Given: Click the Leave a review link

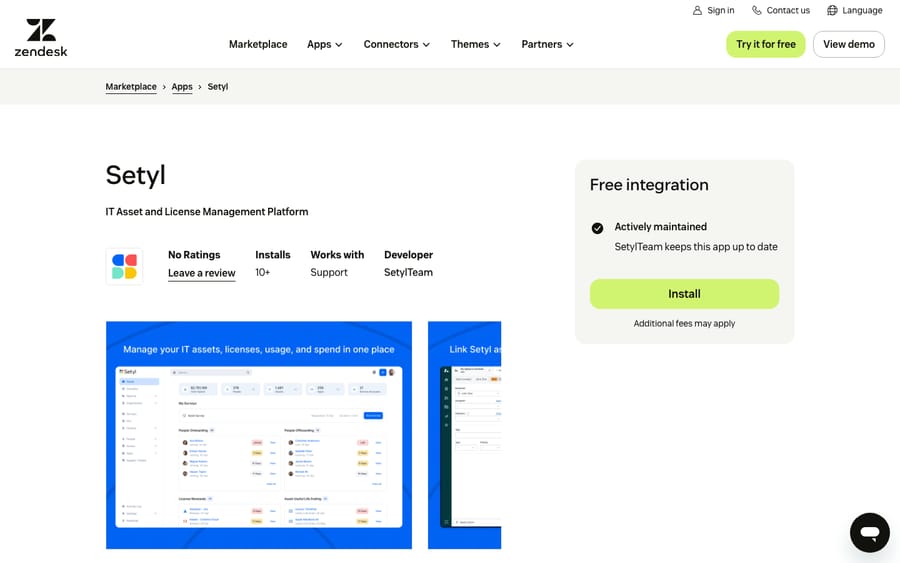Looking at the screenshot, I should [x=201, y=273].
